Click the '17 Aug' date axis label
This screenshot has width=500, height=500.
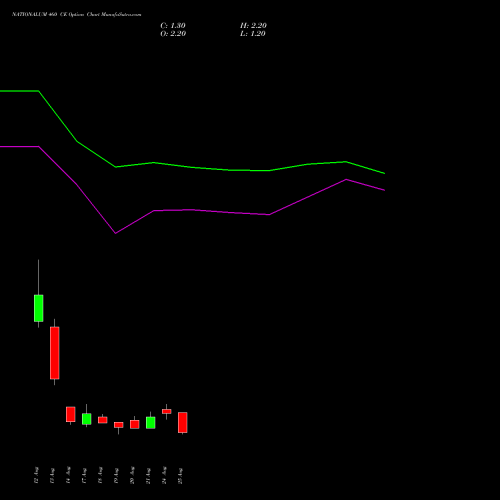(84, 475)
